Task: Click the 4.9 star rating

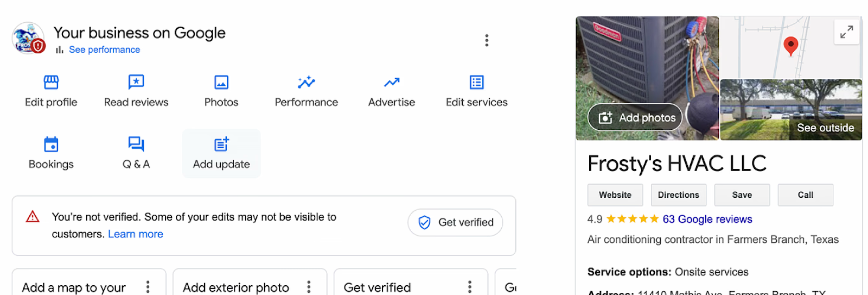Action: pos(623,219)
